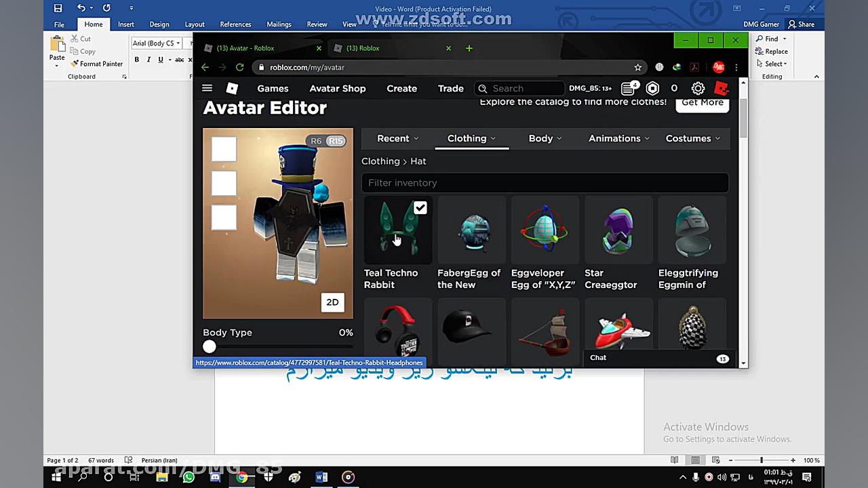Select the Star Creaeggtor hat thumbnail
Screen dimensions: 868x488
click(618, 230)
